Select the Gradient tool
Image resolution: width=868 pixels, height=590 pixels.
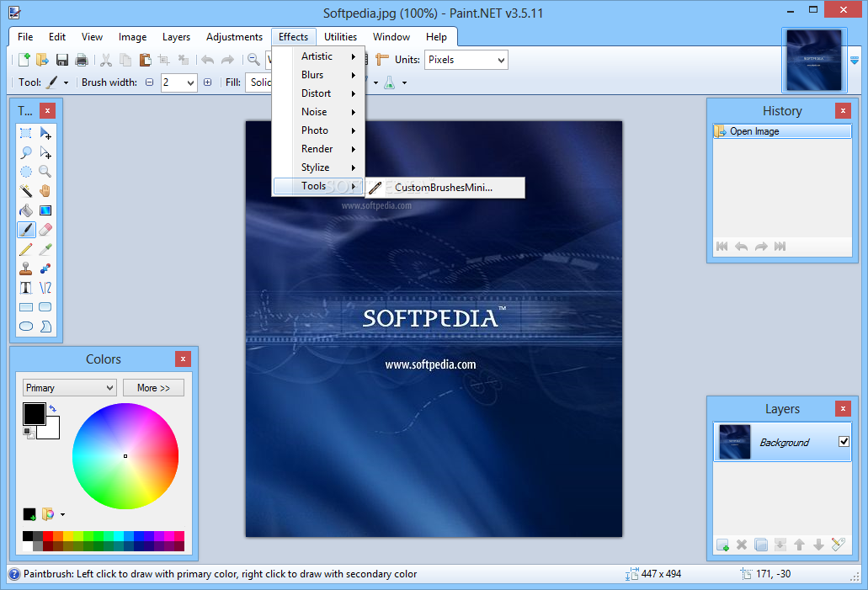pyautogui.click(x=45, y=210)
